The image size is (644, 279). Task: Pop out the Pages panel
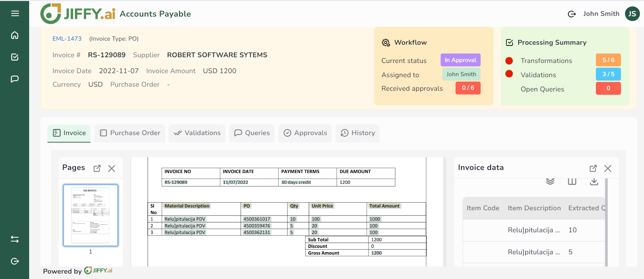pos(97,168)
